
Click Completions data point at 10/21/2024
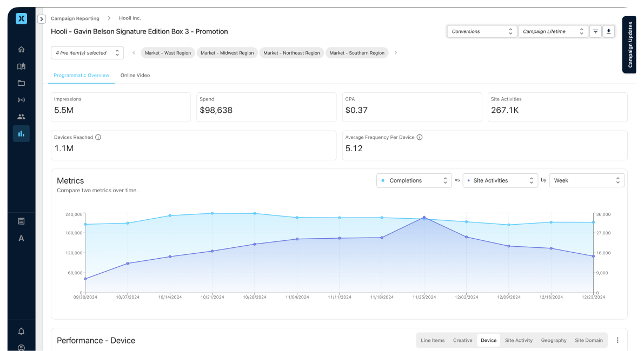213,213
